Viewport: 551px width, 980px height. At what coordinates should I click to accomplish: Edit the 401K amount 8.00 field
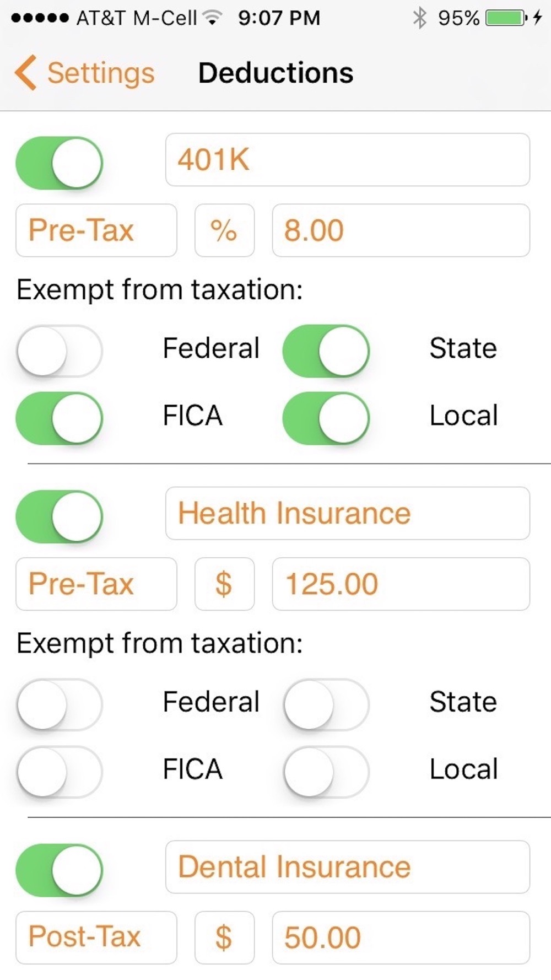coord(401,230)
